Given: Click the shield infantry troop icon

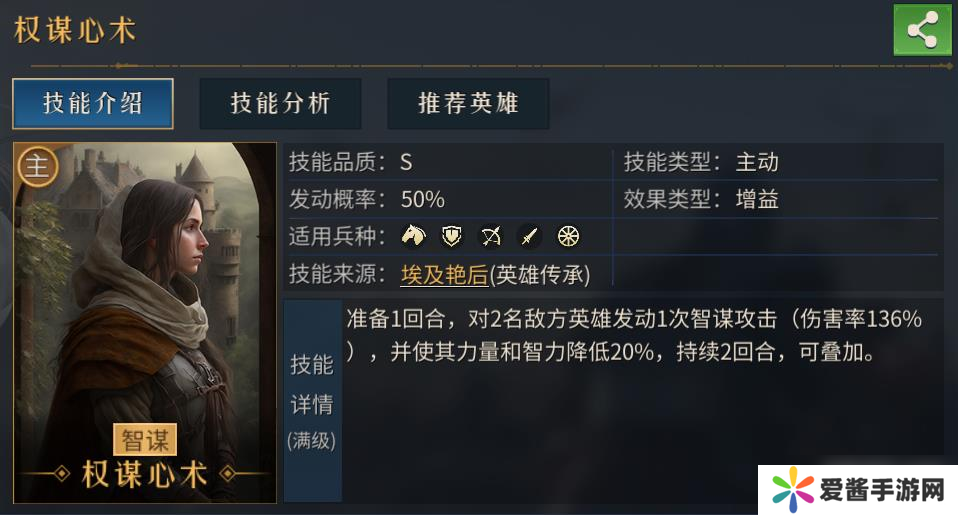Looking at the screenshot, I should [452, 236].
